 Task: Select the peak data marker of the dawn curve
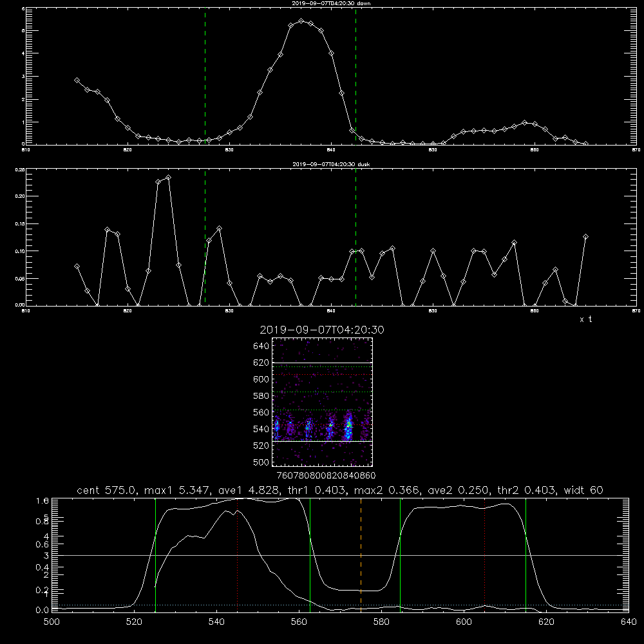(301, 21)
